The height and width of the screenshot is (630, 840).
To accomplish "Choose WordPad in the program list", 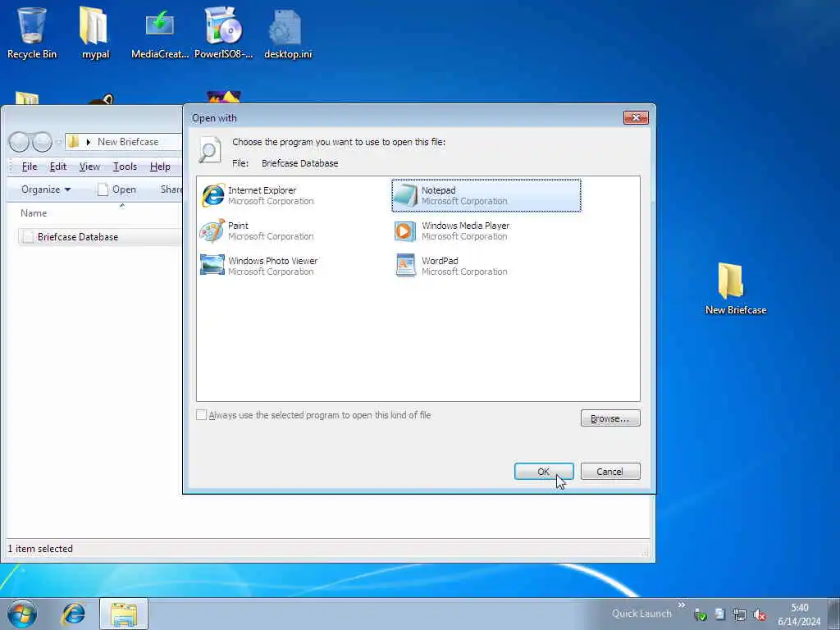I will coord(451,266).
